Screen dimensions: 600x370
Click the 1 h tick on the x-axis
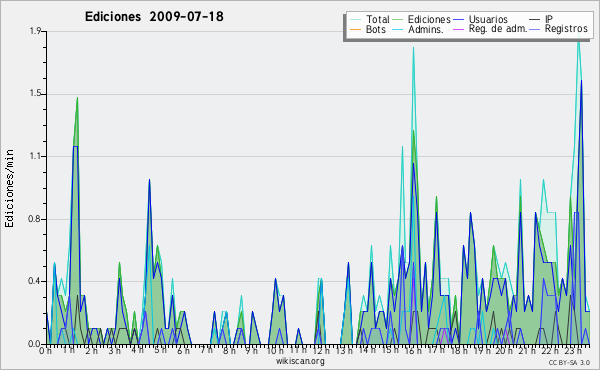[69, 350]
